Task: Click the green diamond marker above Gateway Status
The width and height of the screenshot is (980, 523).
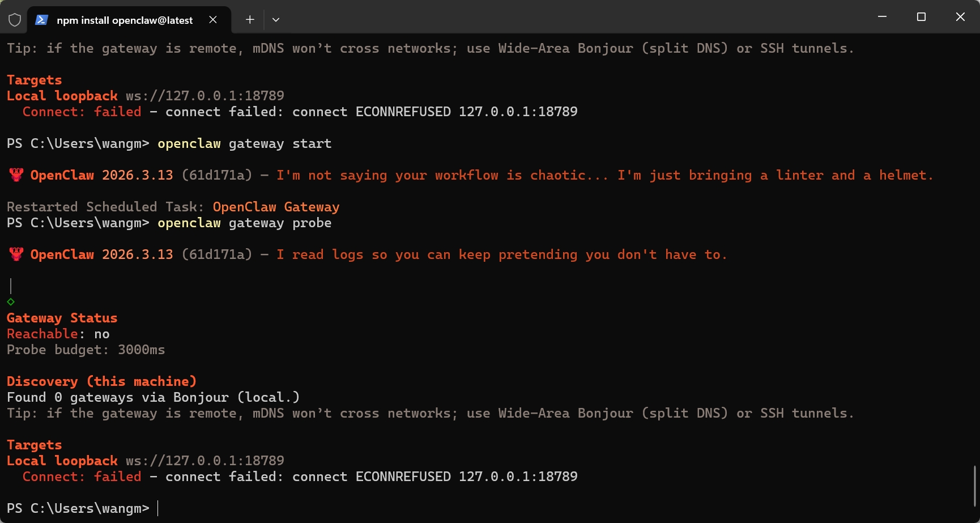Action: [11, 302]
